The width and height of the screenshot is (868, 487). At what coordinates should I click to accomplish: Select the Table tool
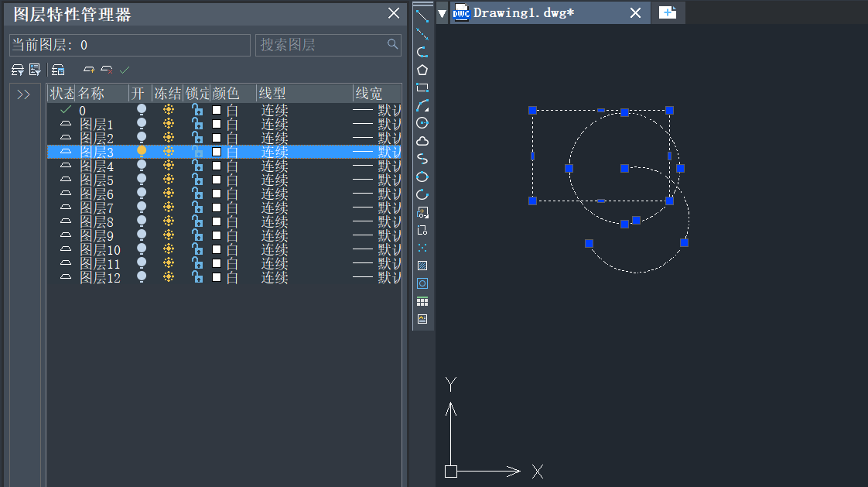click(422, 301)
